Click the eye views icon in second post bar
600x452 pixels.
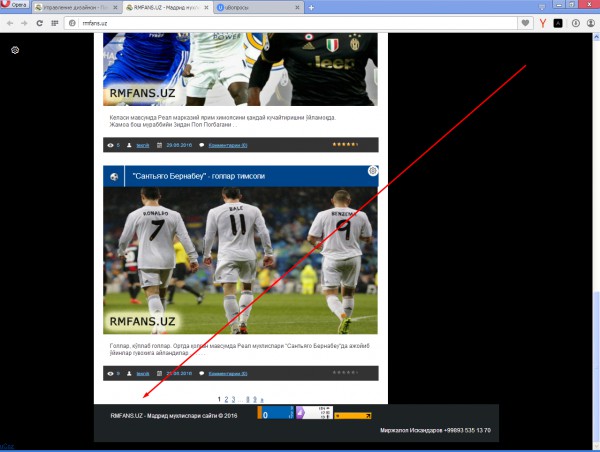coord(111,374)
